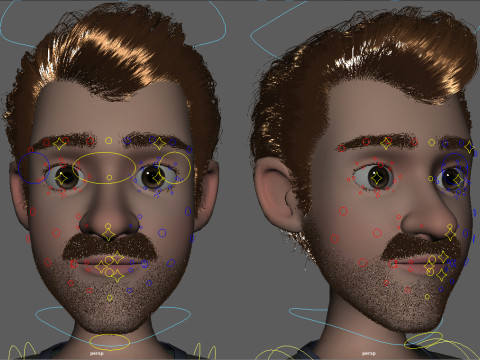Select yellow circle atop the front view nose-tip star
Screen dimensions: 480x360
(108, 226)
